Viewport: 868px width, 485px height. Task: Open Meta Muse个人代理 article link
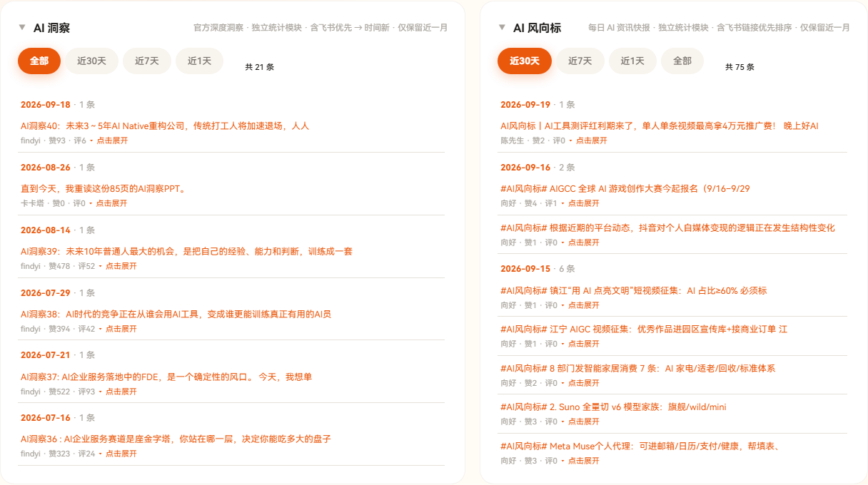(640, 446)
